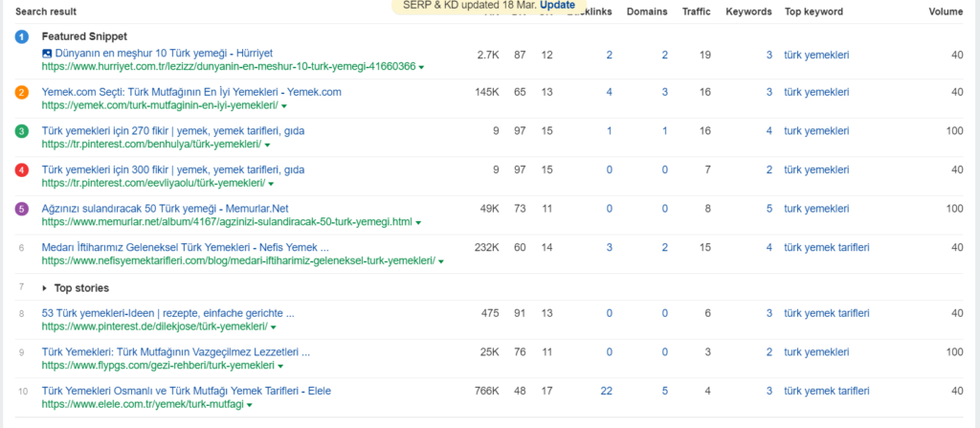
Task: Open URL dropdown for hurriyet.com.tr result
Action: pyautogui.click(x=421, y=67)
